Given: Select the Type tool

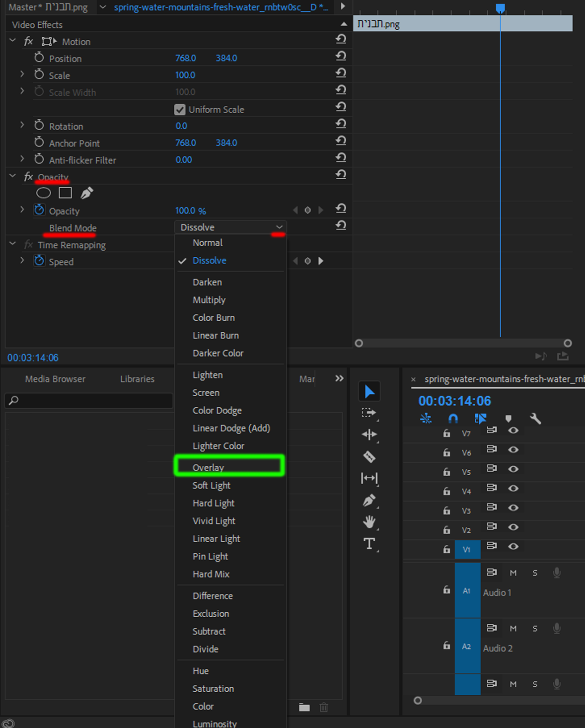Looking at the screenshot, I should pyautogui.click(x=369, y=544).
